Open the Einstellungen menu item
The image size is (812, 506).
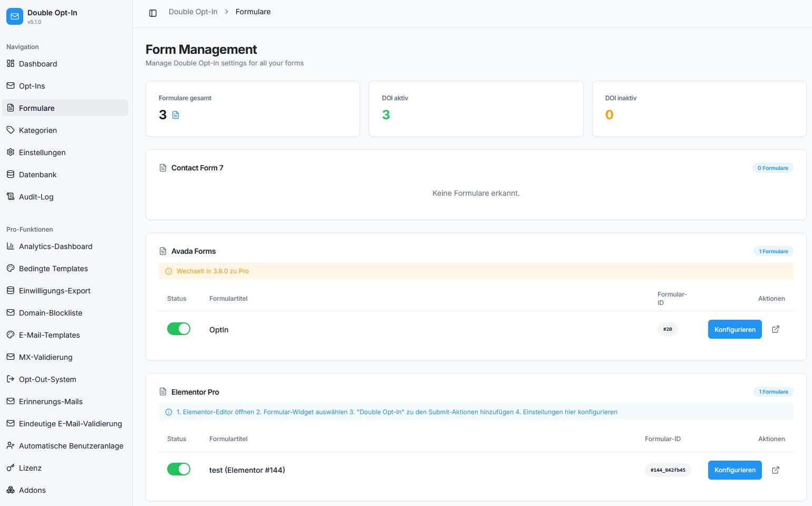[65, 152]
